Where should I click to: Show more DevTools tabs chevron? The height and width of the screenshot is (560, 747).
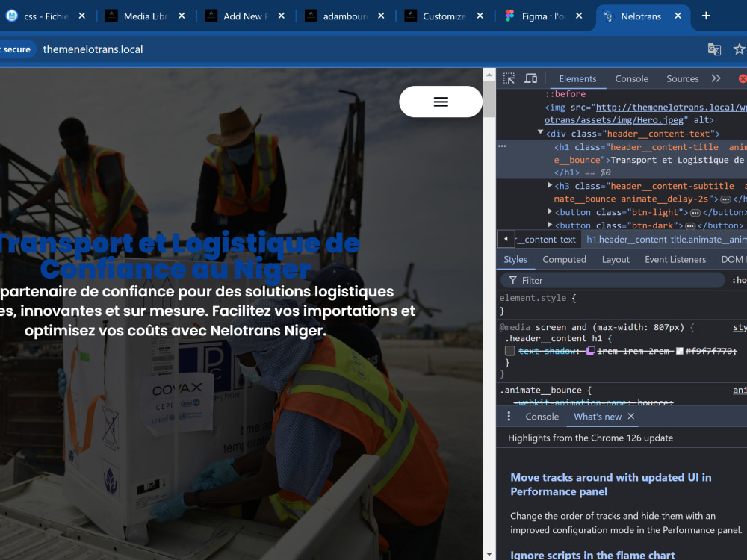click(716, 78)
